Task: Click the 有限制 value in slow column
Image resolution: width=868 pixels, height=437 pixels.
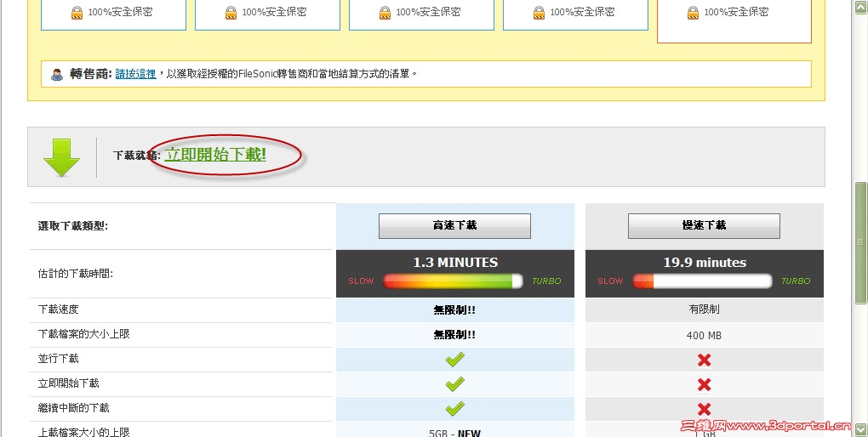Action: point(704,309)
